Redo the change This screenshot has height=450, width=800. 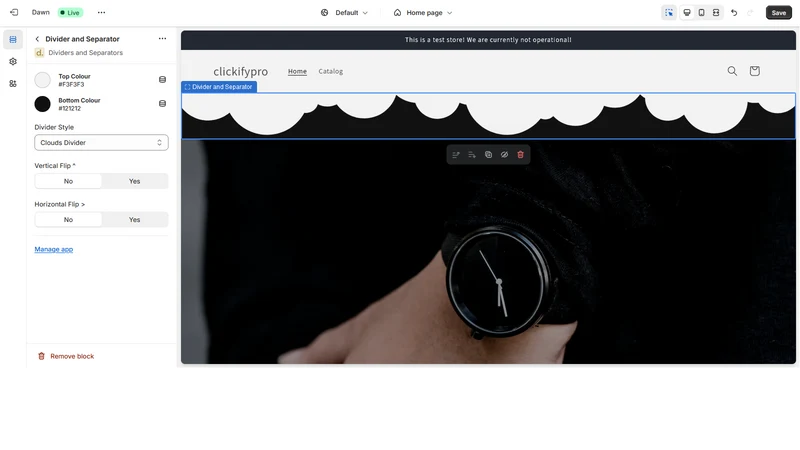pos(750,13)
